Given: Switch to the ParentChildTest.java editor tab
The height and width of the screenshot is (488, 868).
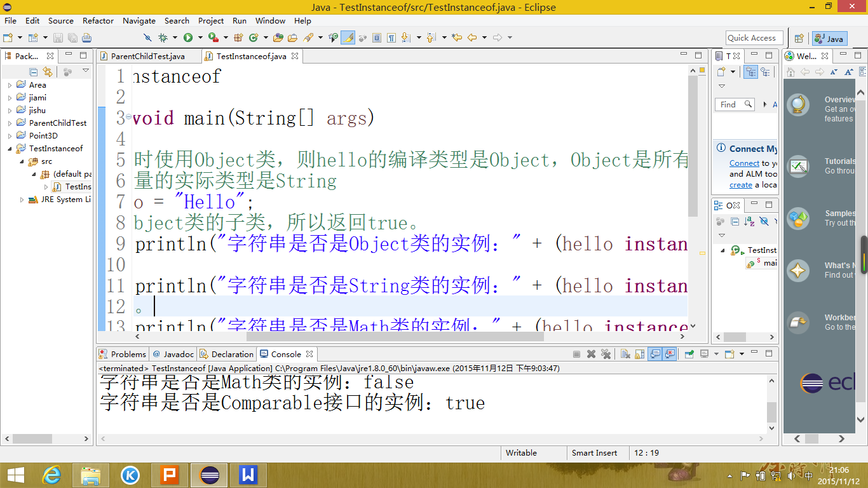Looking at the screenshot, I should [147, 56].
